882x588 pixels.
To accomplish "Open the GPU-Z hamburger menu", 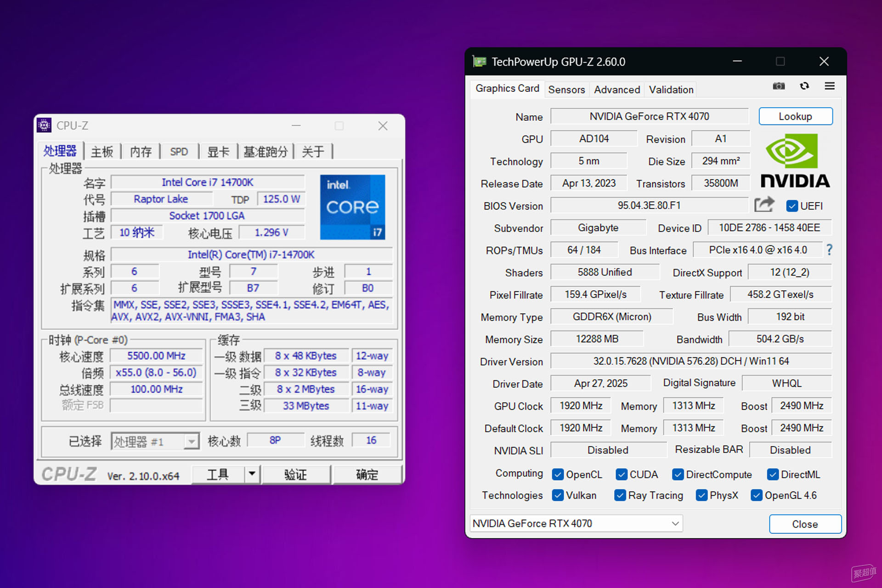I will click(830, 86).
